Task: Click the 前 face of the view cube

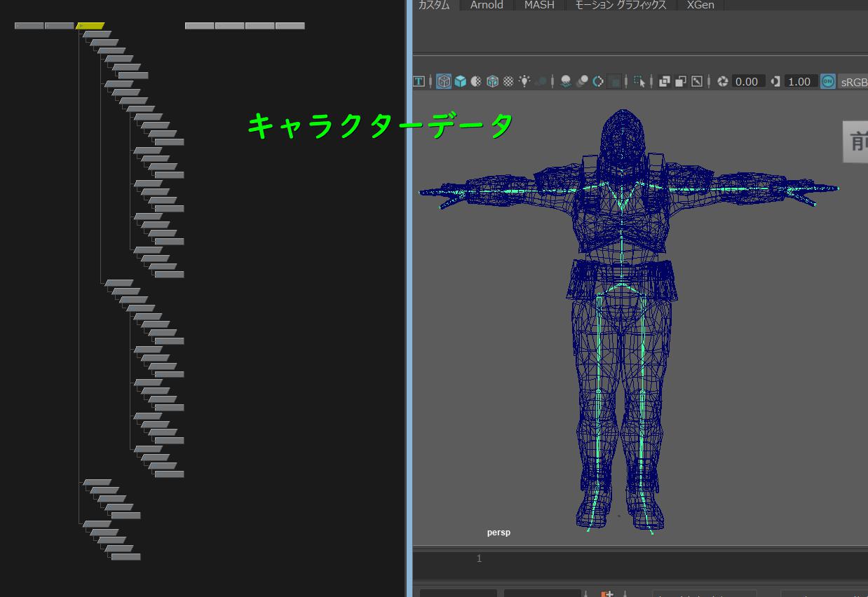Action: pyautogui.click(x=855, y=142)
